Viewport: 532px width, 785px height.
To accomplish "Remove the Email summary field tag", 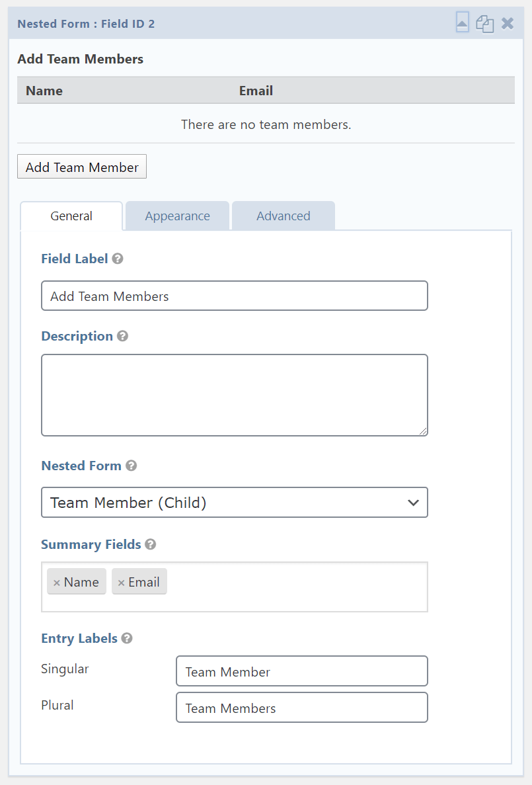I will (x=121, y=583).
